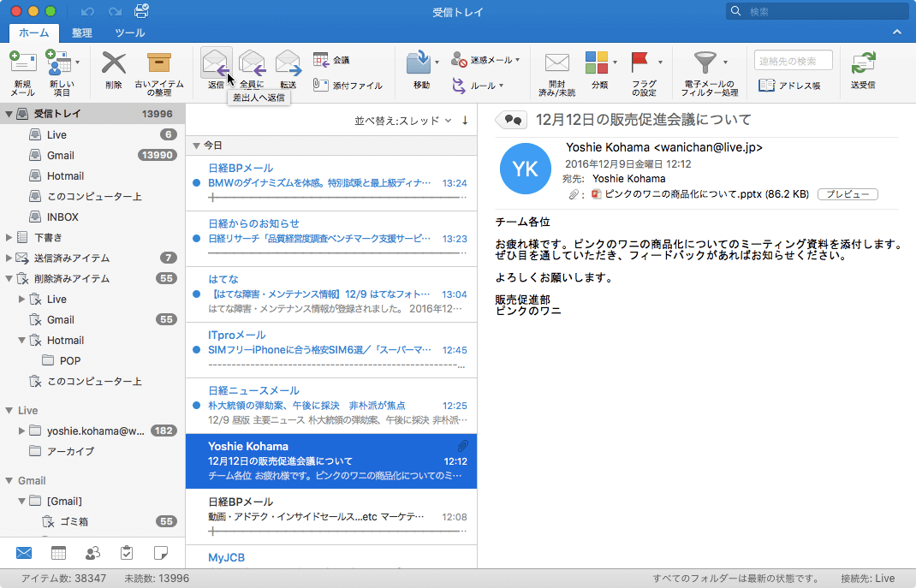Click the 連絡先の検索 field
The width and height of the screenshot is (916, 588).
click(794, 61)
